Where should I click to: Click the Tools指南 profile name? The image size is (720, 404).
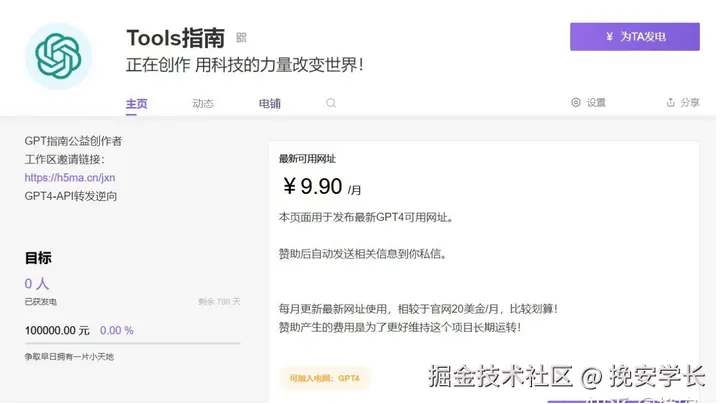pyautogui.click(x=177, y=38)
